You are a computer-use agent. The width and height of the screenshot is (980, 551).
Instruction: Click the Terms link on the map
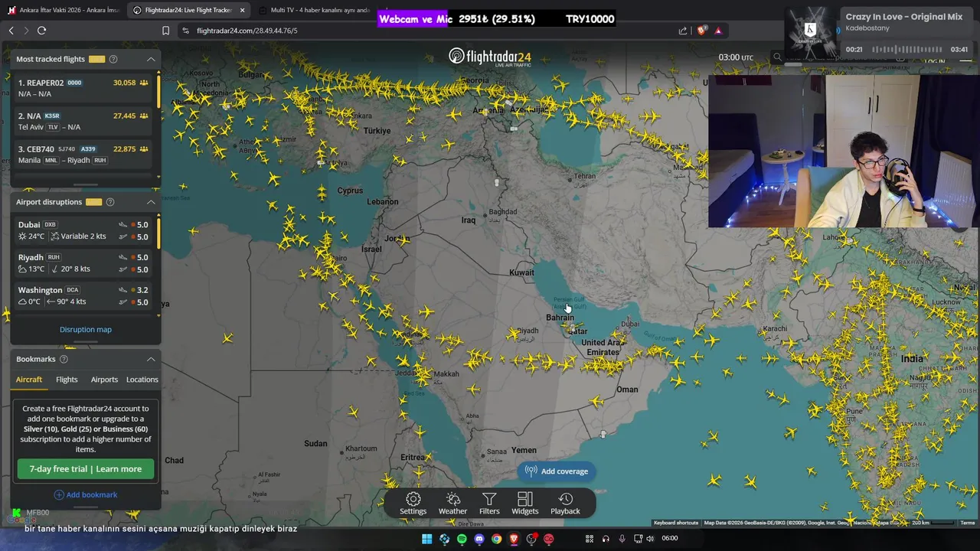(968, 523)
